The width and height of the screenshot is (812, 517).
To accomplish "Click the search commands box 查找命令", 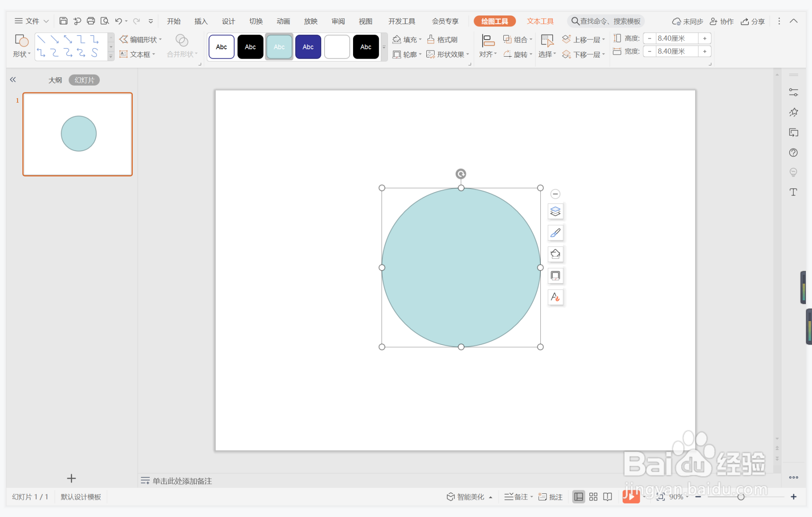I will pos(606,21).
